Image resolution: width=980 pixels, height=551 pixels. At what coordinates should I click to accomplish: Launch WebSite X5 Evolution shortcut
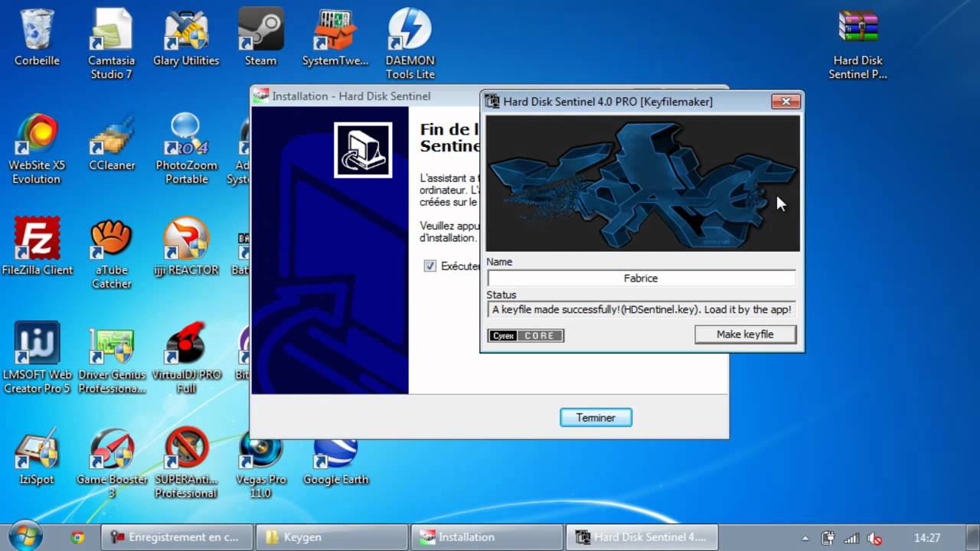36,148
